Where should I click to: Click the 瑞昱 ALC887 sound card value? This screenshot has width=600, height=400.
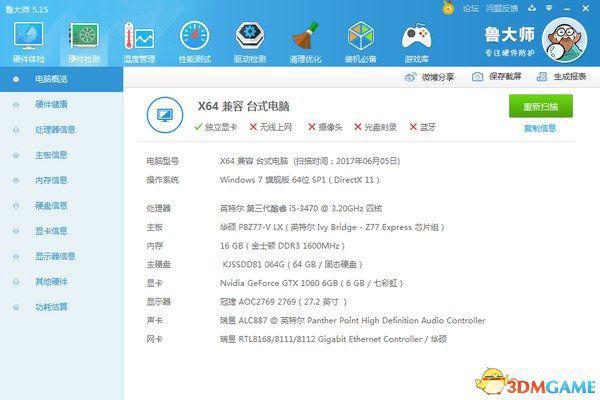[x=352, y=320]
